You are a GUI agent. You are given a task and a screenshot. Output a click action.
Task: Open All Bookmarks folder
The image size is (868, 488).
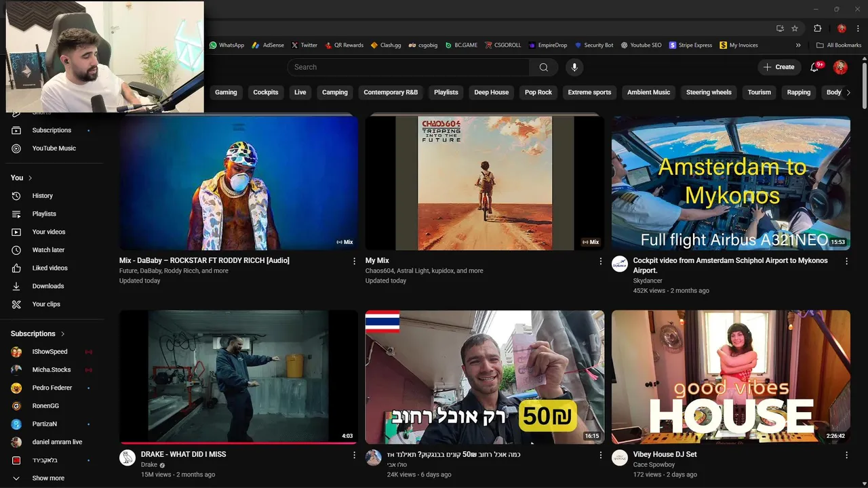tap(839, 45)
